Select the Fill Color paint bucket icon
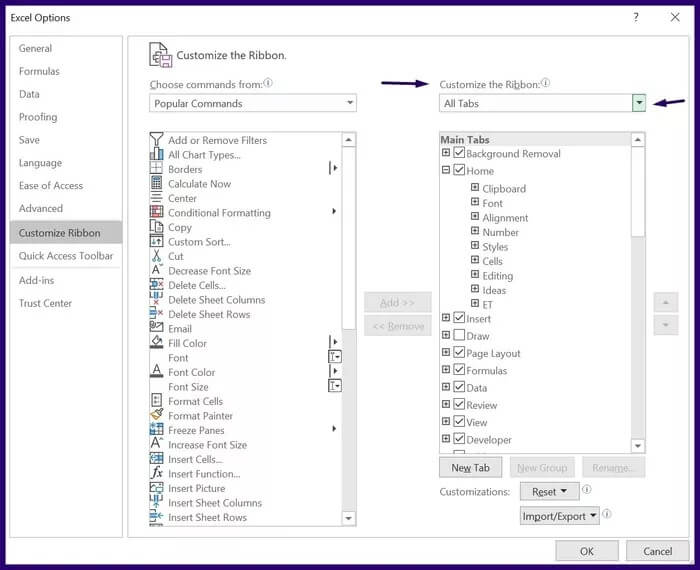The width and height of the screenshot is (700, 570). pos(156,343)
